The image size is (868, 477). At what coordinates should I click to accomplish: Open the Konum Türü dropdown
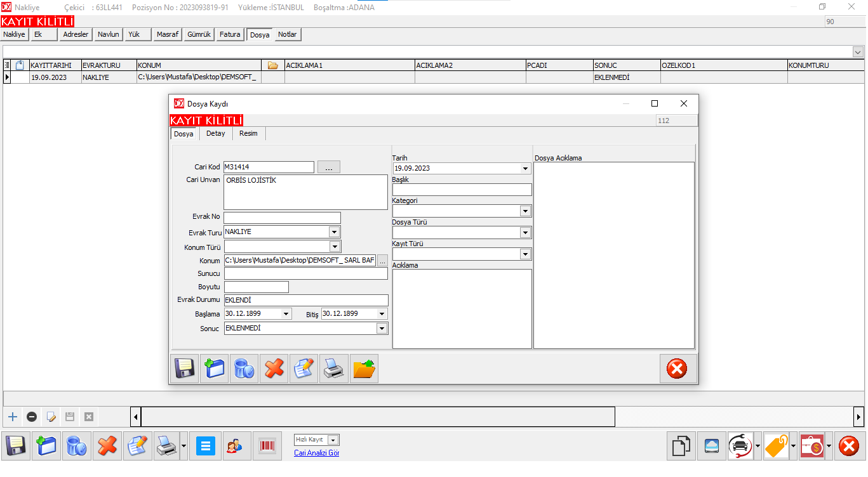pos(334,247)
